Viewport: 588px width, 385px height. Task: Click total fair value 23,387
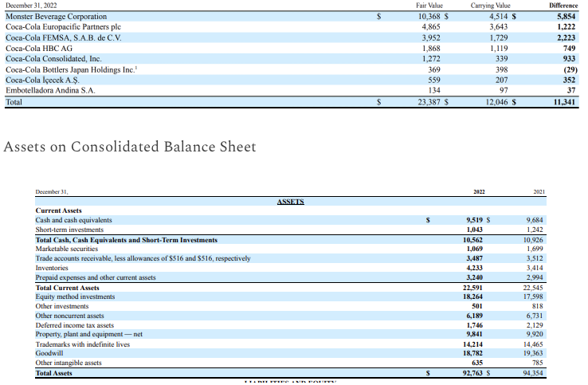(429, 102)
